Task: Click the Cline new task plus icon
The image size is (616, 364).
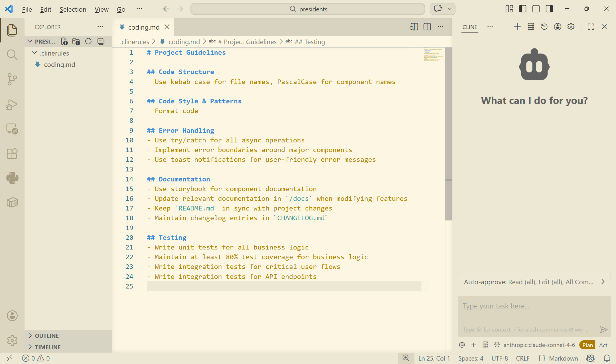Action: point(517,27)
